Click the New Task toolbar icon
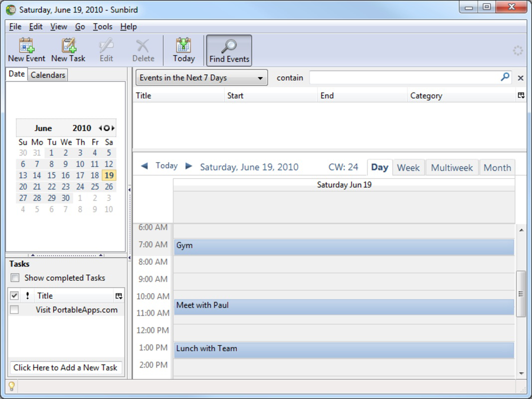 click(68, 46)
